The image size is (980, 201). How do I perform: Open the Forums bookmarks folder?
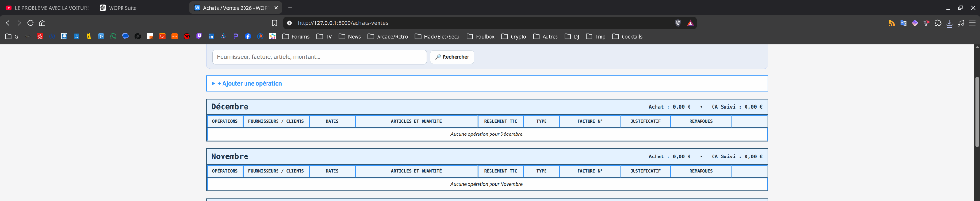point(296,36)
